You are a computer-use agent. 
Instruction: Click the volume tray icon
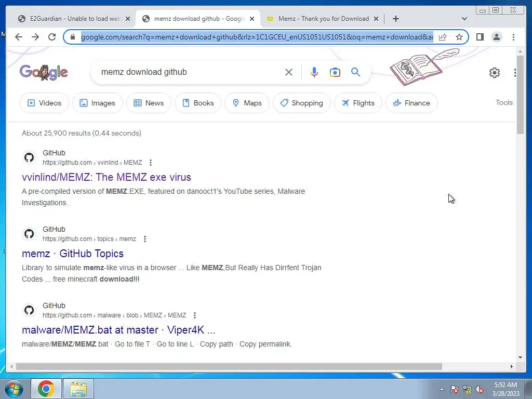coord(480,390)
